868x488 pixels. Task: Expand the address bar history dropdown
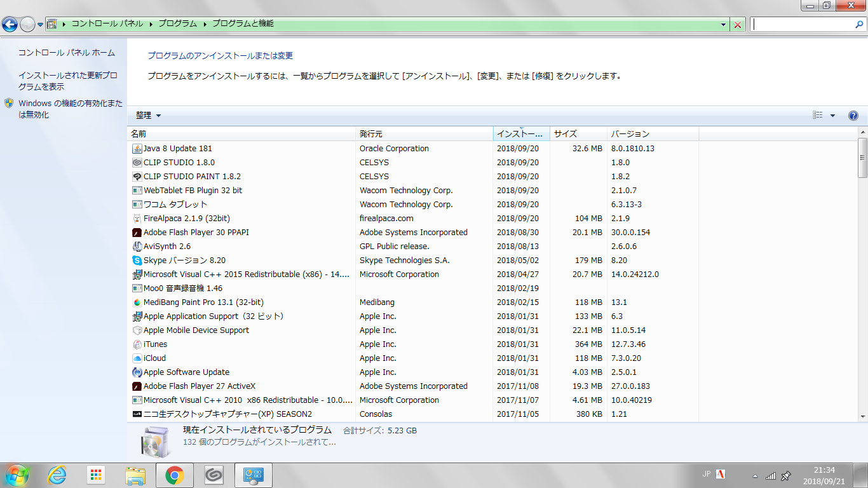click(724, 25)
